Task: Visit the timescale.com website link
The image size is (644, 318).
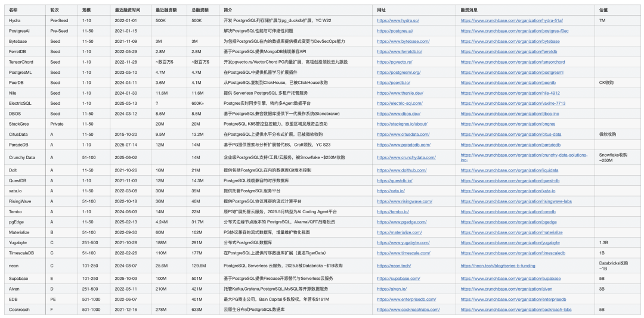Action: (x=404, y=253)
